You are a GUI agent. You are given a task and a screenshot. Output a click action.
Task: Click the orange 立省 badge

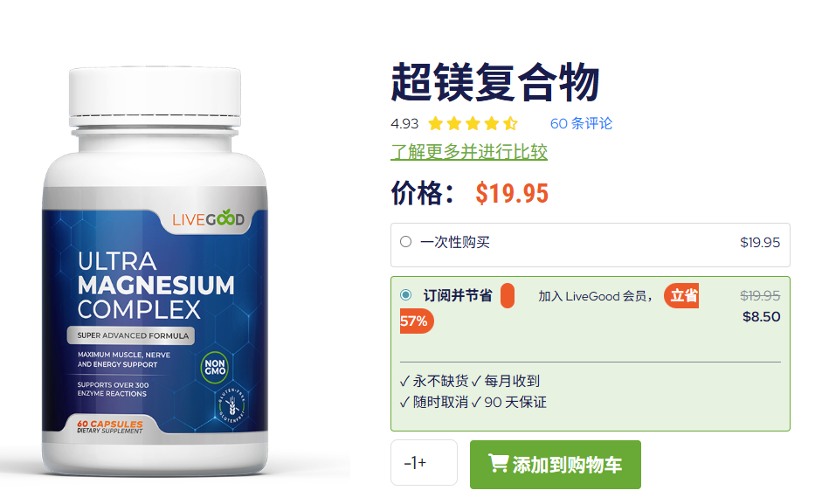pyautogui.click(x=681, y=296)
